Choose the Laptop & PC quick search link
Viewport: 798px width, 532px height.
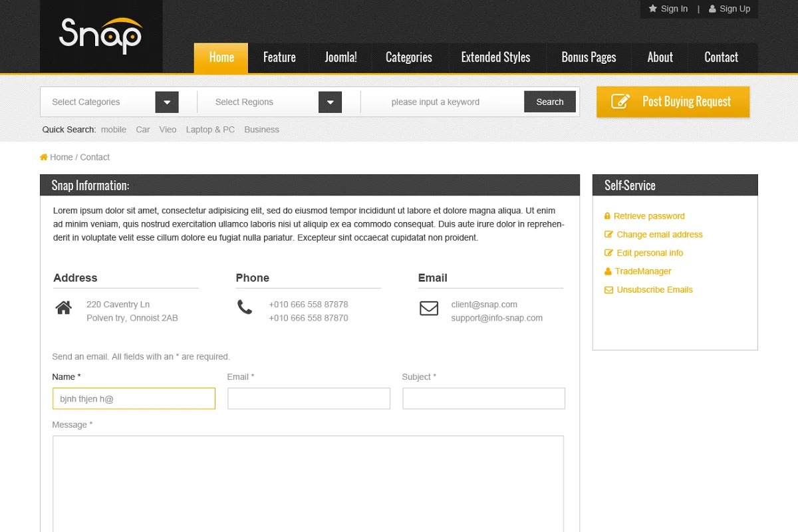pos(210,130)
